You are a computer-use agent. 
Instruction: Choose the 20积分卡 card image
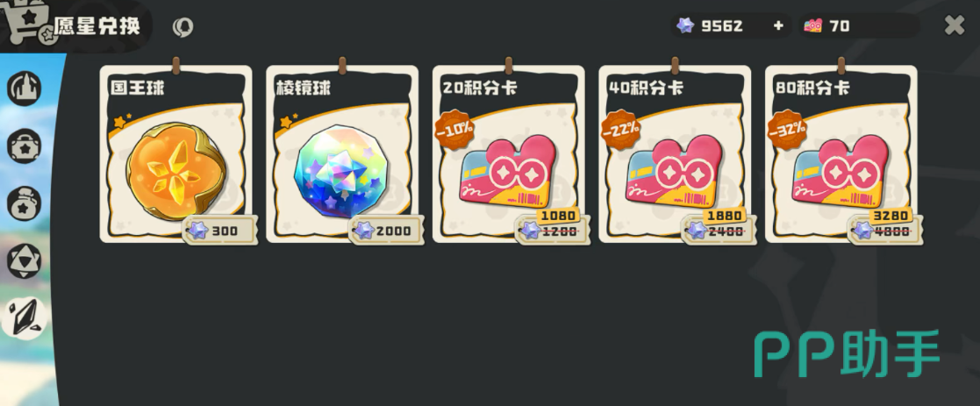click(x=509, y=171)
